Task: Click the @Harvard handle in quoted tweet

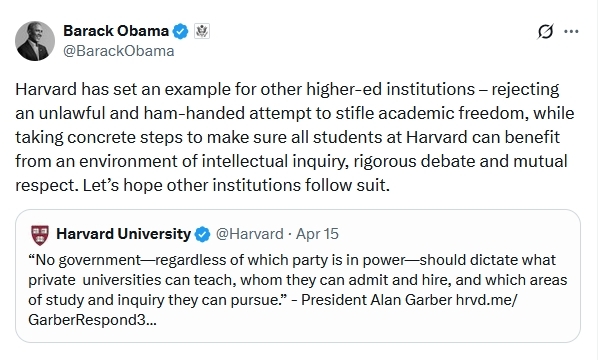Action: tap(249, 234)
